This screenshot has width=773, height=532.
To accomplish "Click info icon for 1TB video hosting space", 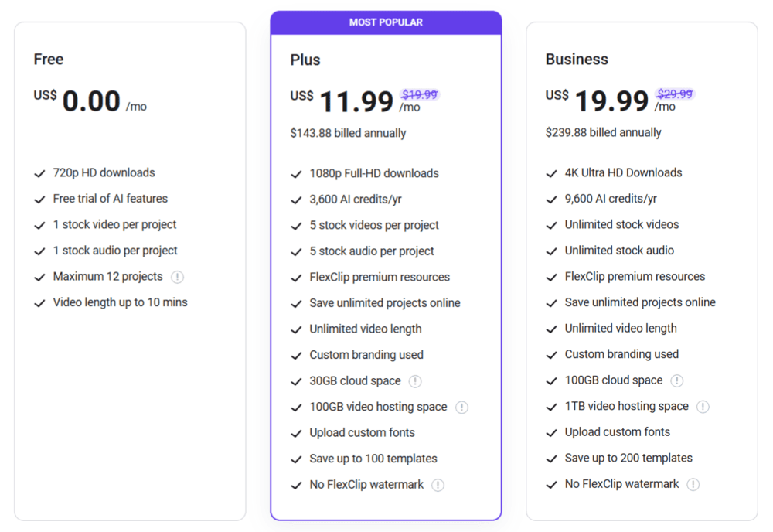I will click(x=703, y=407).
